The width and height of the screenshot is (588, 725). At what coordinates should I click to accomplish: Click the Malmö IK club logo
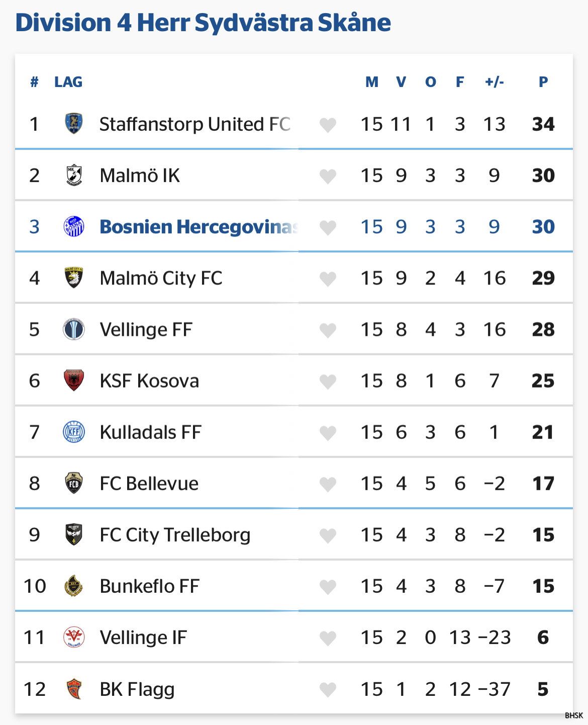pyautogui.click(x=74, y=175)
